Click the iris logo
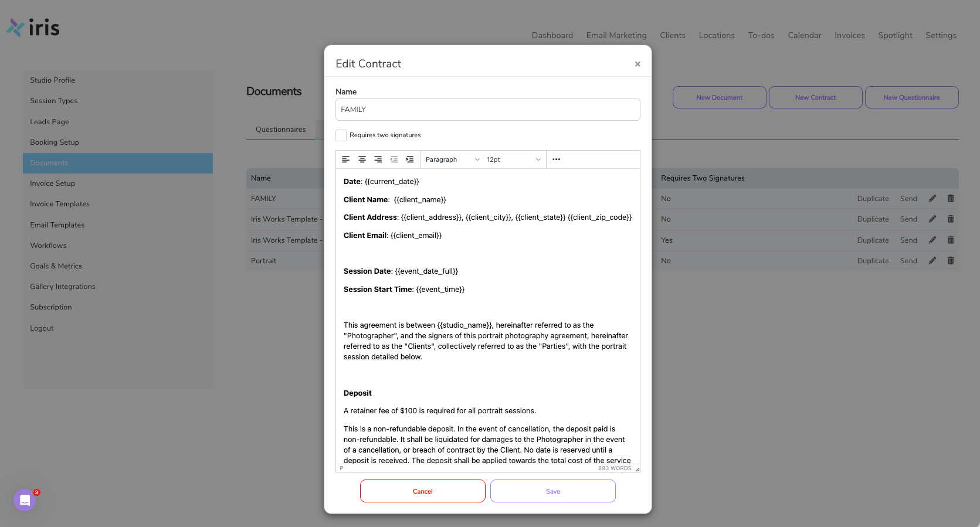Image resolution: width=980 pixels, height=527 pixels. pyautogui.click(x=33, y=28)
